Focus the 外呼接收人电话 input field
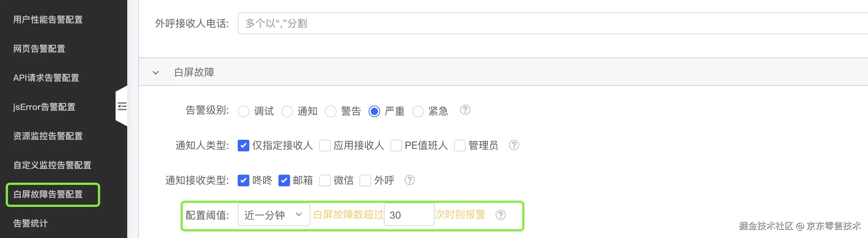This screenshot has width=868, height=238. click(553, 23)
